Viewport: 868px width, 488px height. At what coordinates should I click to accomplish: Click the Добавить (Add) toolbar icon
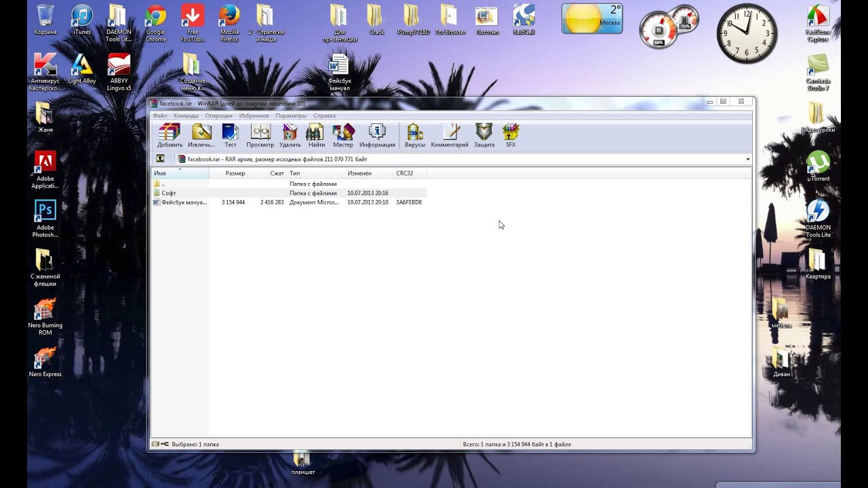tap(170, 136)
